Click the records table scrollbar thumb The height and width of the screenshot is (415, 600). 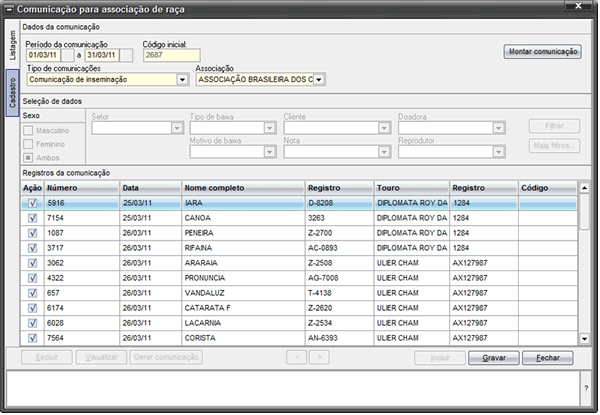(584, 212)
